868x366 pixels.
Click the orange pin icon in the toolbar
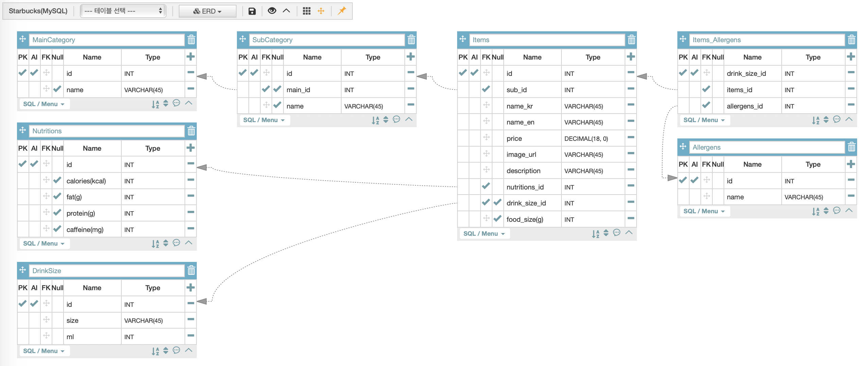click(341, 11)
